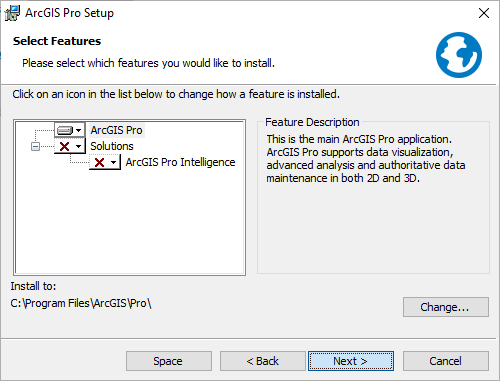Screen dimensions: 500x381
Task: Click the setup installer icon in title bar
Action: 12,13
